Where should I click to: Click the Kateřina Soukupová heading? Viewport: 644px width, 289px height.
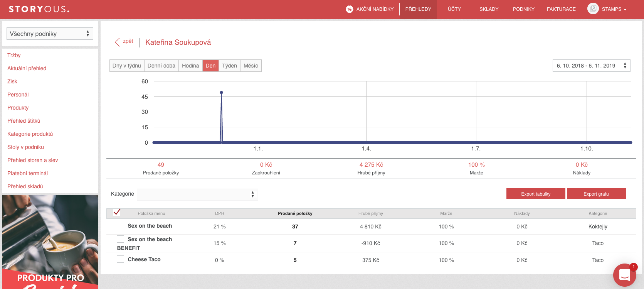(178, 42)
